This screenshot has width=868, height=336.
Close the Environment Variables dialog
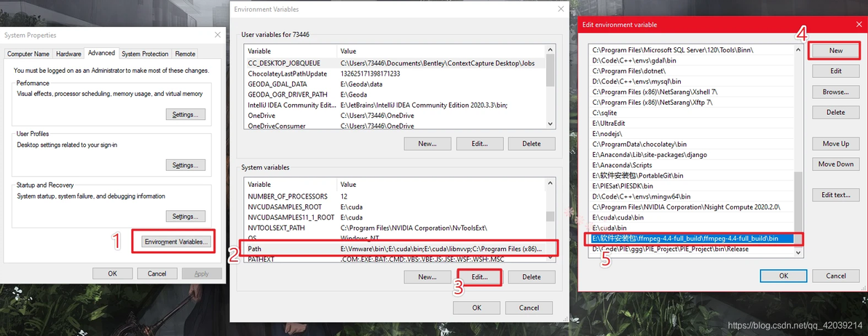point(559,9)
